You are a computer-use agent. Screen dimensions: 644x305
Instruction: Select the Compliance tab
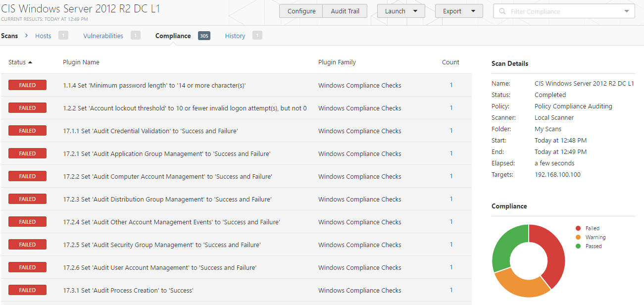click(x=173, y=36)
